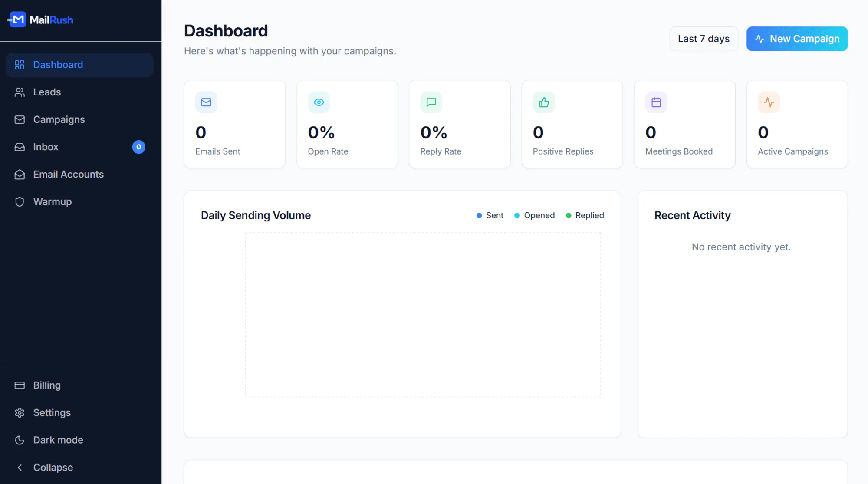Toggle the Replied series in chart legend
Image resolution: width=868 pixels, height=484 pixels.
(x=585, y=216)
